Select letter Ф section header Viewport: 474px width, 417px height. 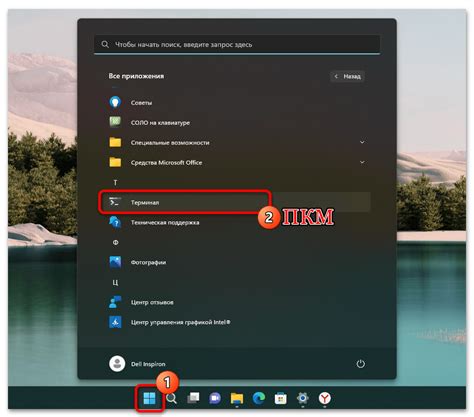click(x=115, y=242)
